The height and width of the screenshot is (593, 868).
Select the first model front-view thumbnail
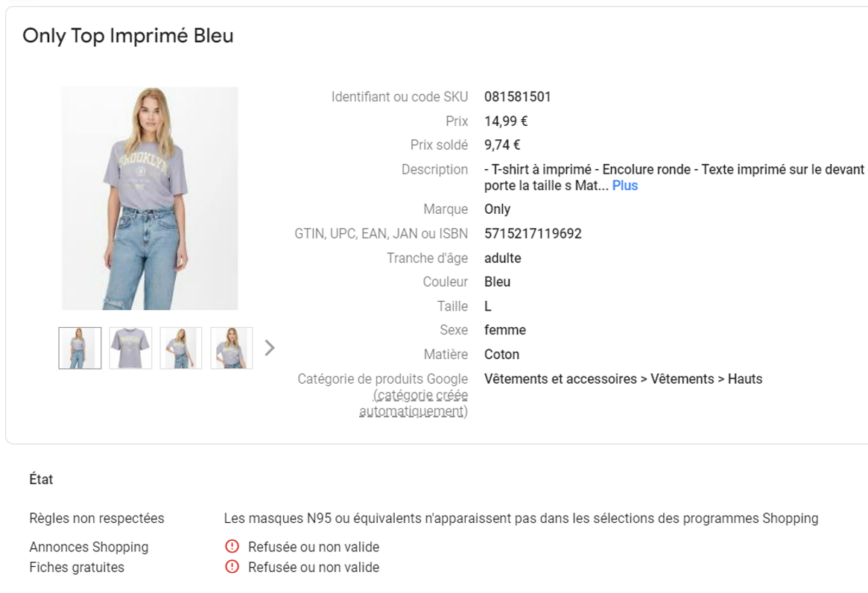(x=80, y=348)
